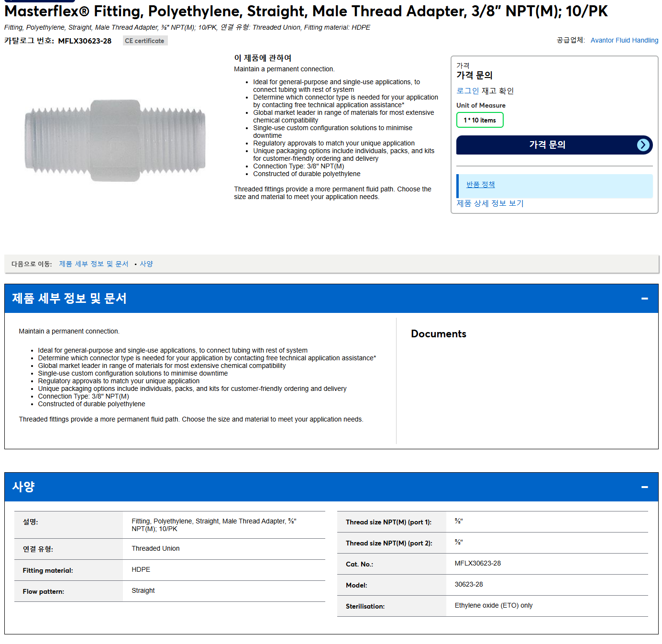Click the catalog number MFLX30623-28
Screen dimensions: 662x644
pos(85,41)
